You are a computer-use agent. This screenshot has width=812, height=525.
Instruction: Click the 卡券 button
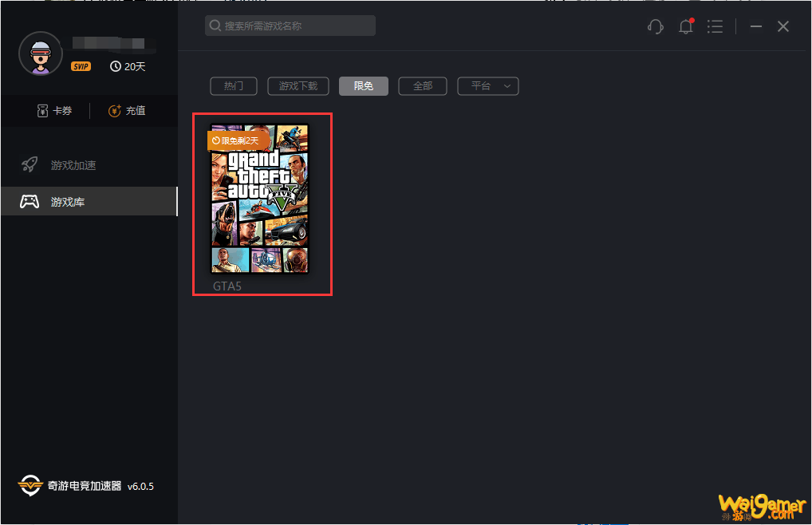point(54,111)
